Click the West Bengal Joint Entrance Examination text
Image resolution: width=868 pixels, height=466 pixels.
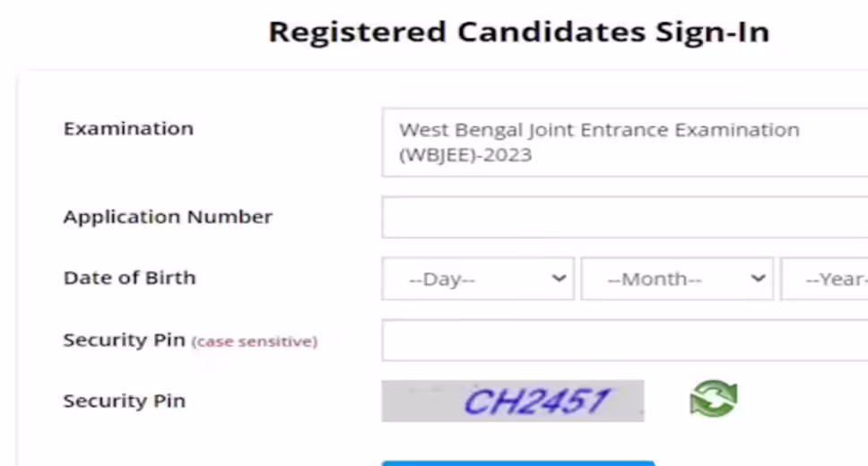[x=599, y=130]
